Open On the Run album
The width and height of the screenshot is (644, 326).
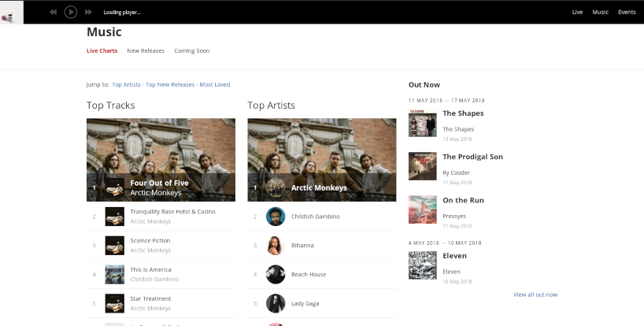coord(463,200)
